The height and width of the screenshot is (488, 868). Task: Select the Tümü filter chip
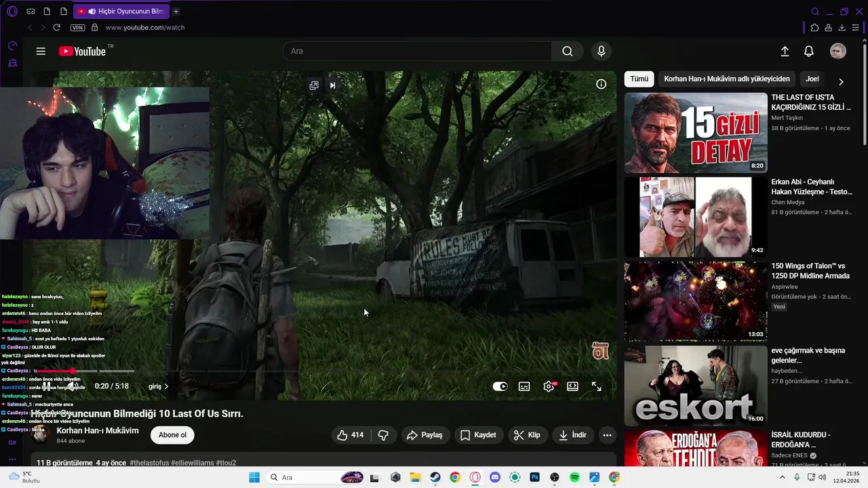click(x=639, y=79)
